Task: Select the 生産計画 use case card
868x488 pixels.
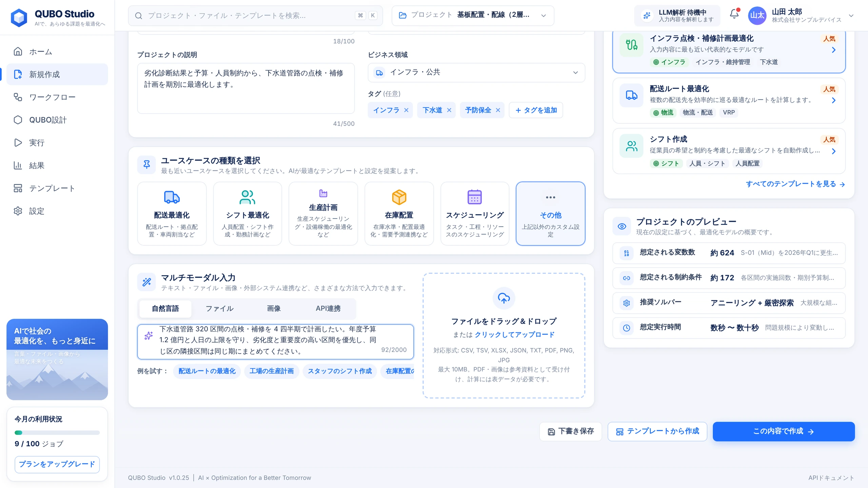Action: pos(323,213)
